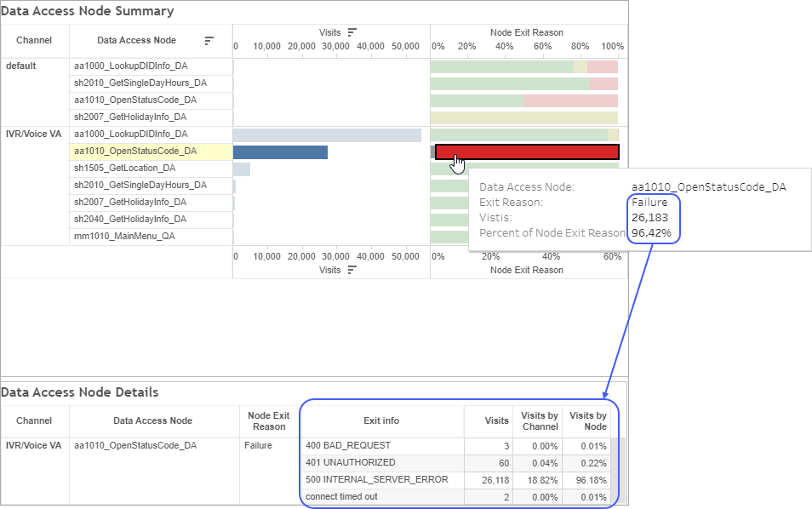Viewport: 812px width, 509px height.
Task: Select the mm1010_MainMenu_QA node row
Action: pyautogui.click(x=123, y=236)
